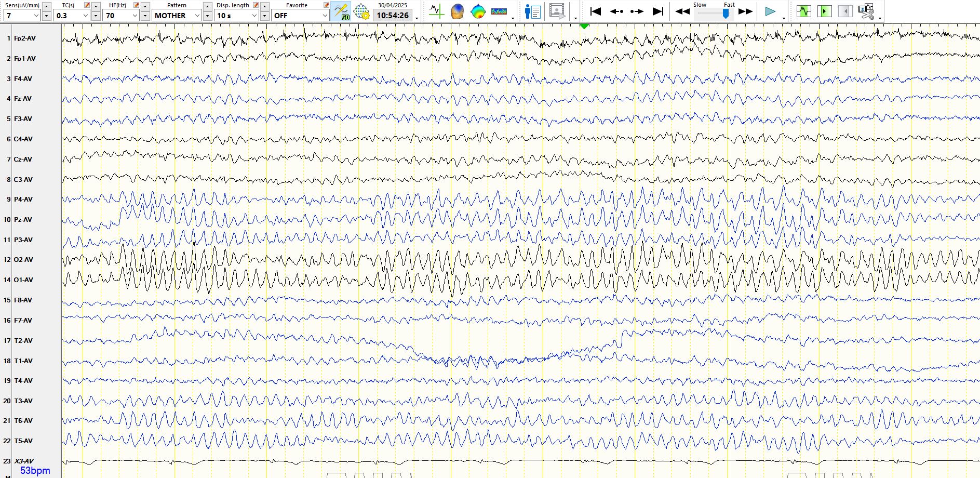
Task: Click the 10:54:26 time display button
Action: tap(393, 16)
